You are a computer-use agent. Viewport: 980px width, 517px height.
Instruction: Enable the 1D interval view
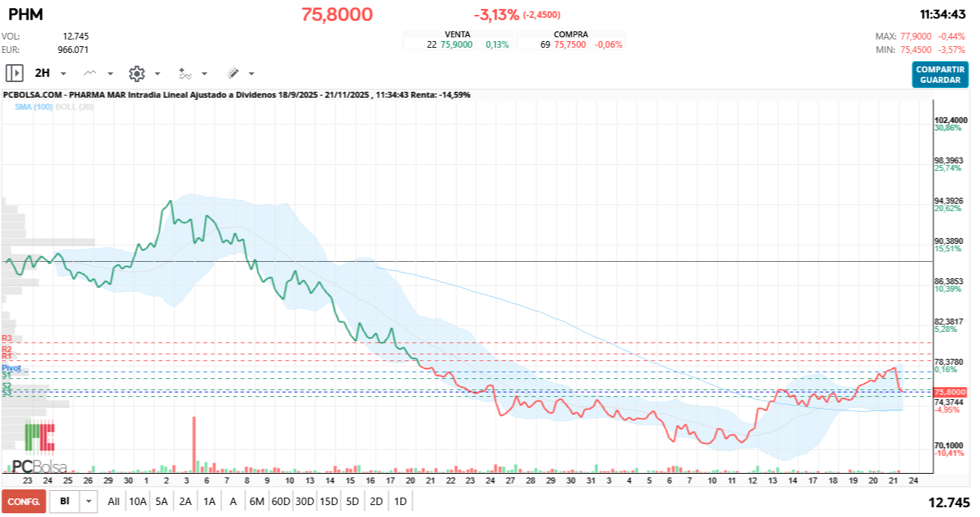point(401,502)
